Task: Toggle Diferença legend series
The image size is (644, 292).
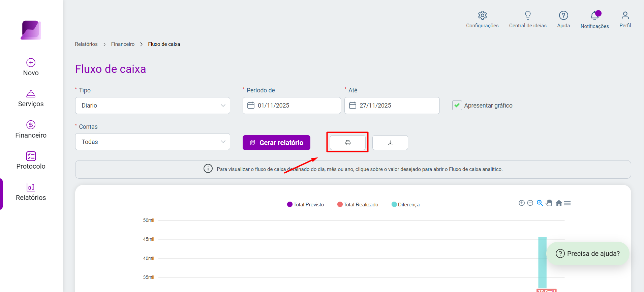Action: 405,204
